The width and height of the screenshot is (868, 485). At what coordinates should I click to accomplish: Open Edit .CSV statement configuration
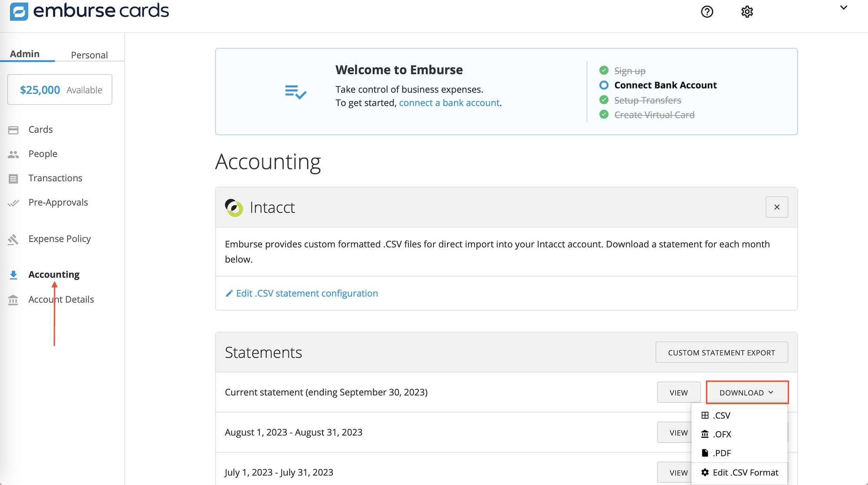pyautogui.click(x=307, y=293)
